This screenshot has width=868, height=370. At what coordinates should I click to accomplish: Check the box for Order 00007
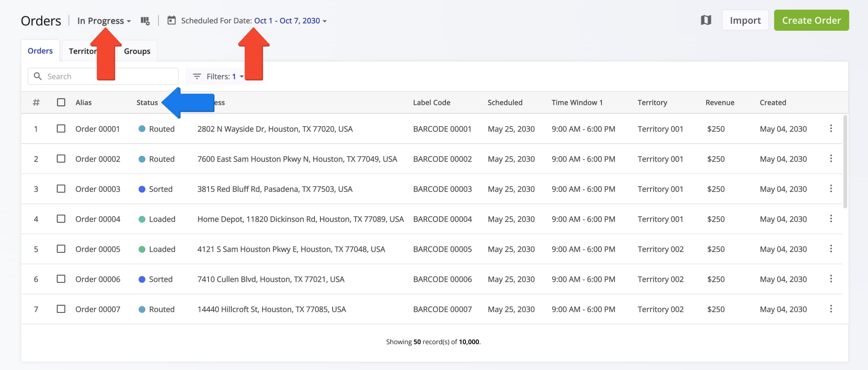pyautogui.click(x=61, y=309)
